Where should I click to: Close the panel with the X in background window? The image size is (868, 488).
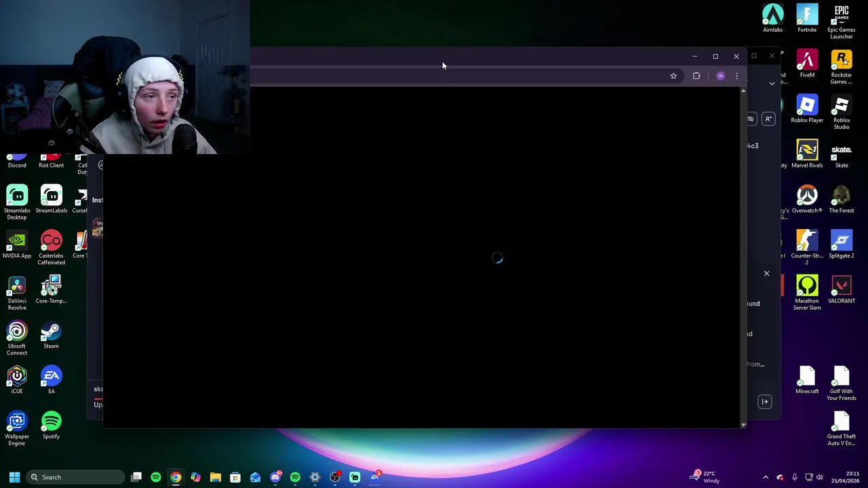pyautogui.click(x=766, y=273)
